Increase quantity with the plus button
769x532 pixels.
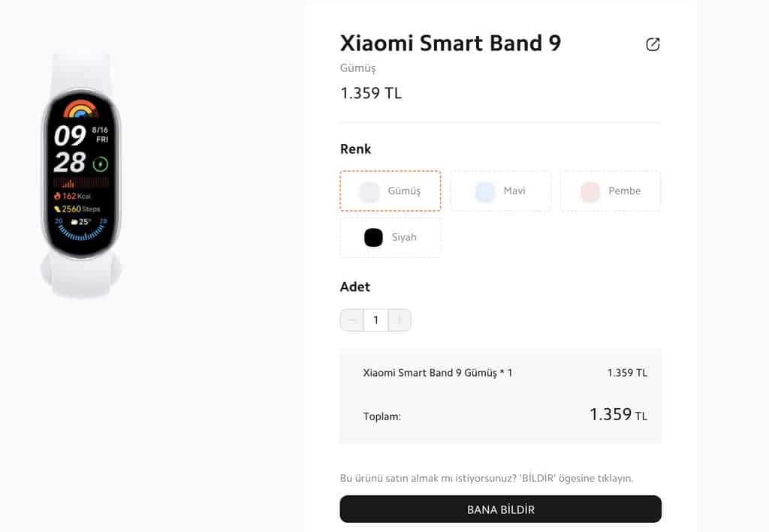coord(400,320)
